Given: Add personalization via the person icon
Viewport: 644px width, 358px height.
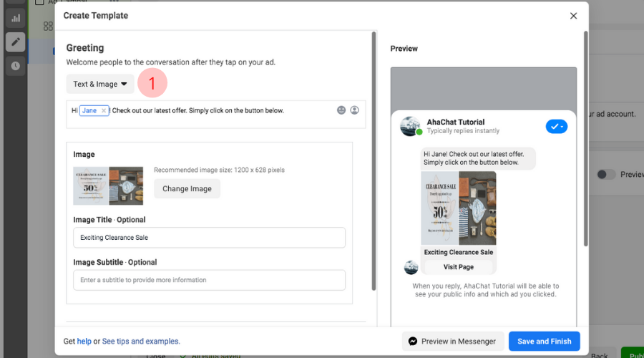Looking at the screenshot, I should (354, 110).
